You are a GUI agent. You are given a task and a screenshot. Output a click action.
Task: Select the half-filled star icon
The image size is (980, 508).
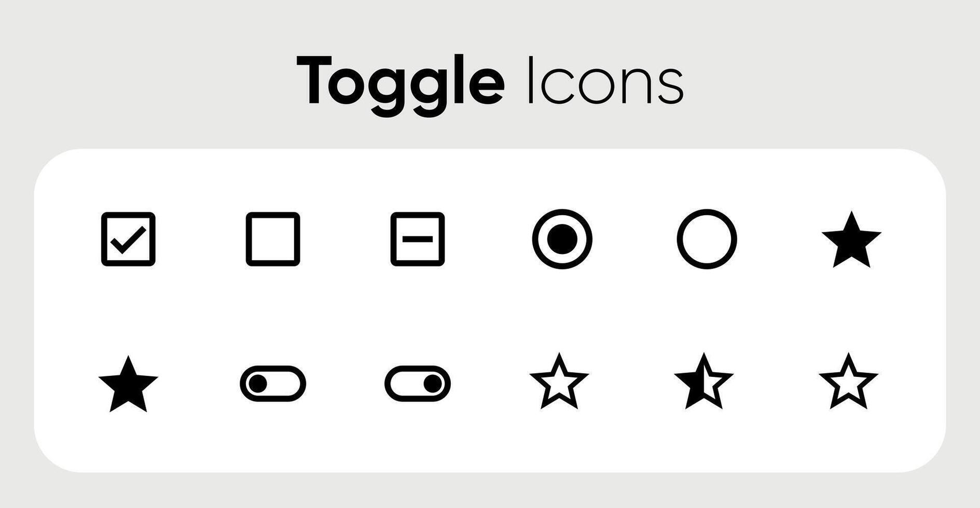click(704, 382)
